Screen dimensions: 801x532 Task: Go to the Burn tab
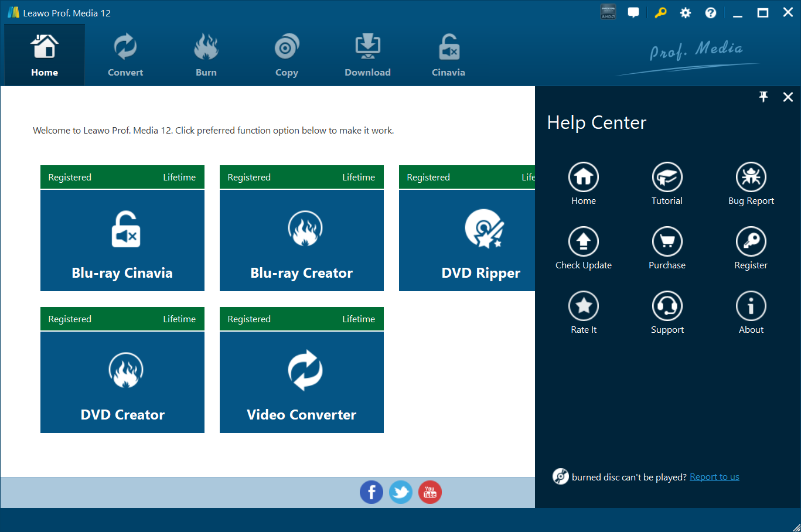click(206, 56)
